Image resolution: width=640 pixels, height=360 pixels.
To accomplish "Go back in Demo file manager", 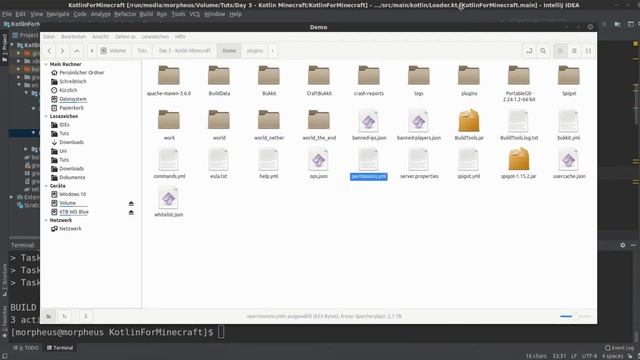I will [49, 51].
